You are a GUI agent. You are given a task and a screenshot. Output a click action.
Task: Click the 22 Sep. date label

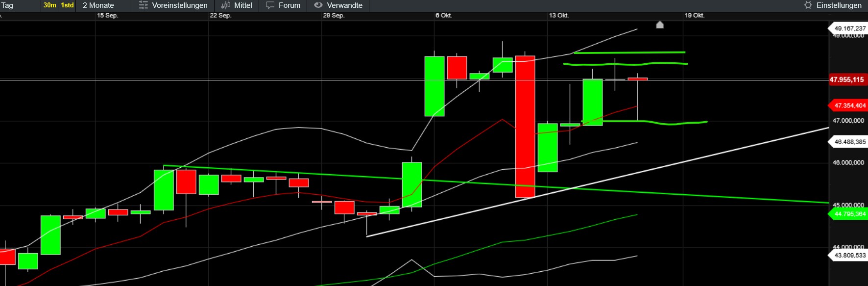pos(220,16)
